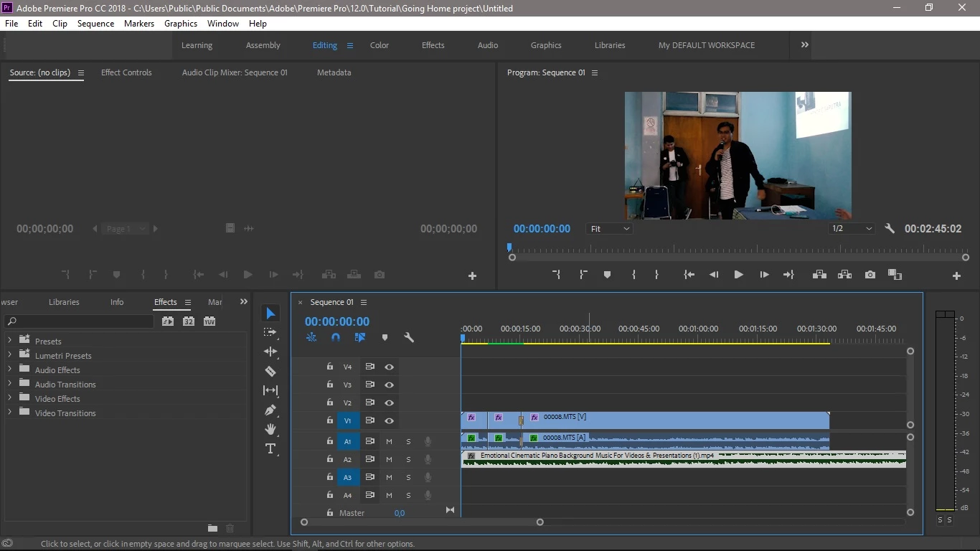Open Program monitor settings wrench

[890, 229]
